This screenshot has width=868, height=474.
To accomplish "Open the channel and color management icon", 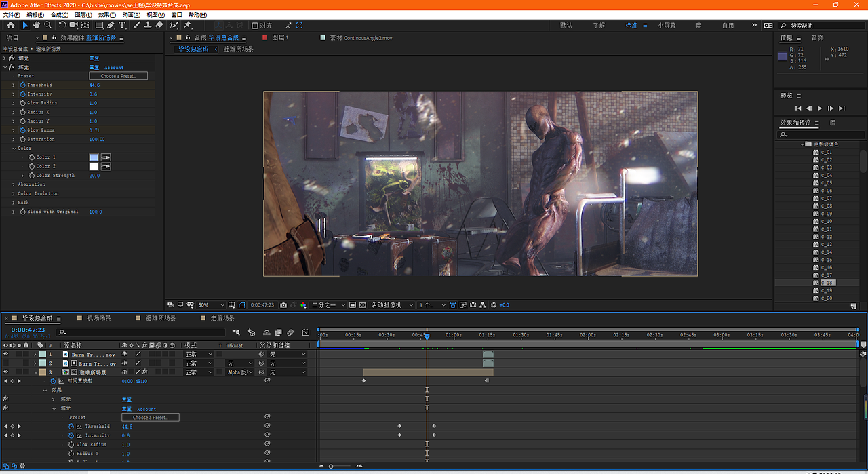I will (304, 305).
